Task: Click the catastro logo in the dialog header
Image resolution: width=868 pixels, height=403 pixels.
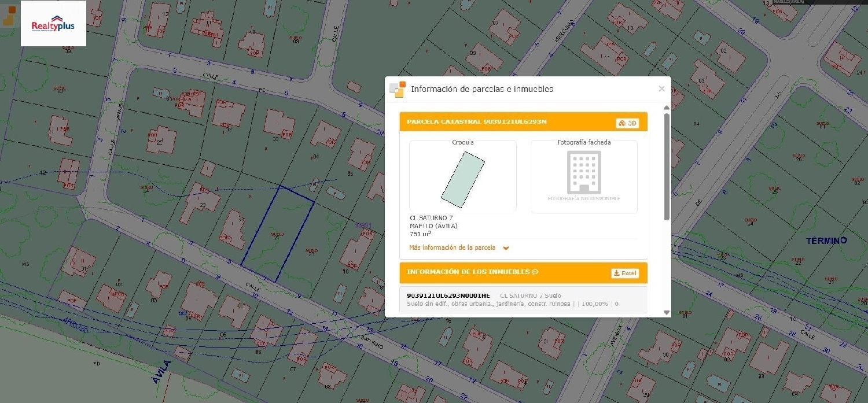Action: pos(398,90)
